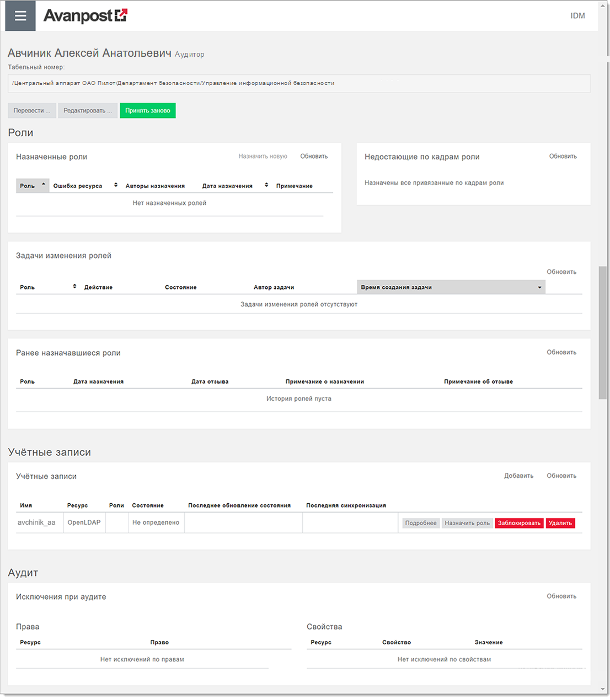The height and width of the screenshot is (700, 610).
Task: Assign role to avchinik_aa account
Action: pos(467,523)
